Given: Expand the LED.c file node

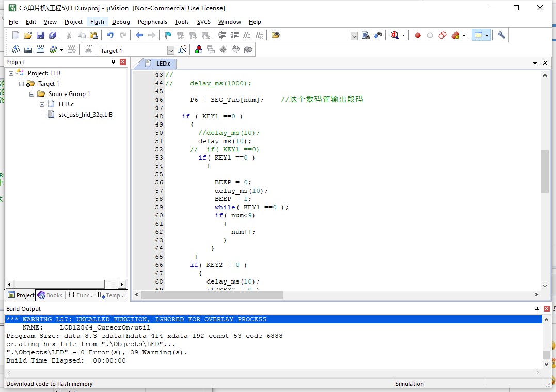Looking at the screenshot, I should point(42,104).
